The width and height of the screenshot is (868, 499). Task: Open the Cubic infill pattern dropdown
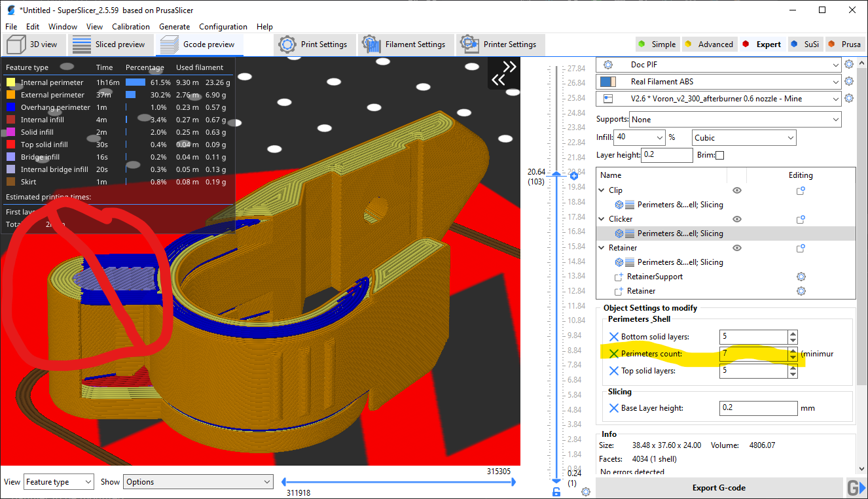click(x=744, y=137)
